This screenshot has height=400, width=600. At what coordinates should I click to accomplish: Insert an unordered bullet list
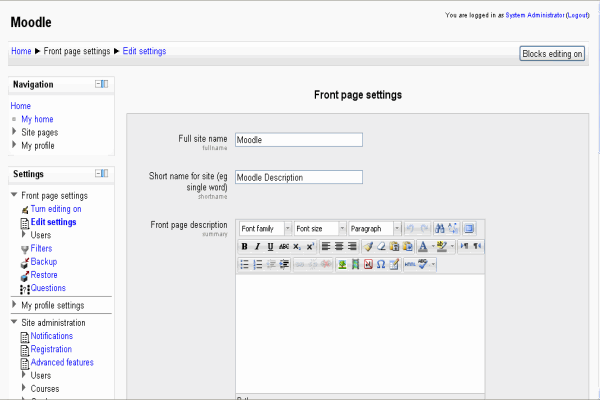pyautogui.click(x=244, y=264)
